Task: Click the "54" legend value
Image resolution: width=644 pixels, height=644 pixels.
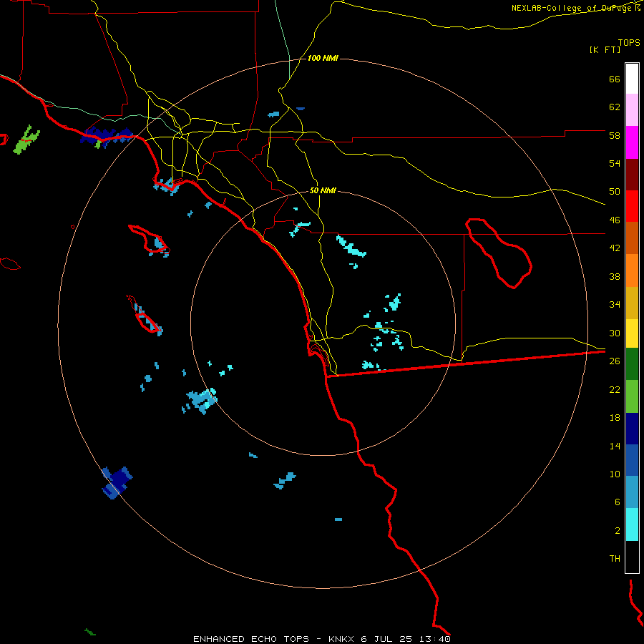Action: click(615, 163)
